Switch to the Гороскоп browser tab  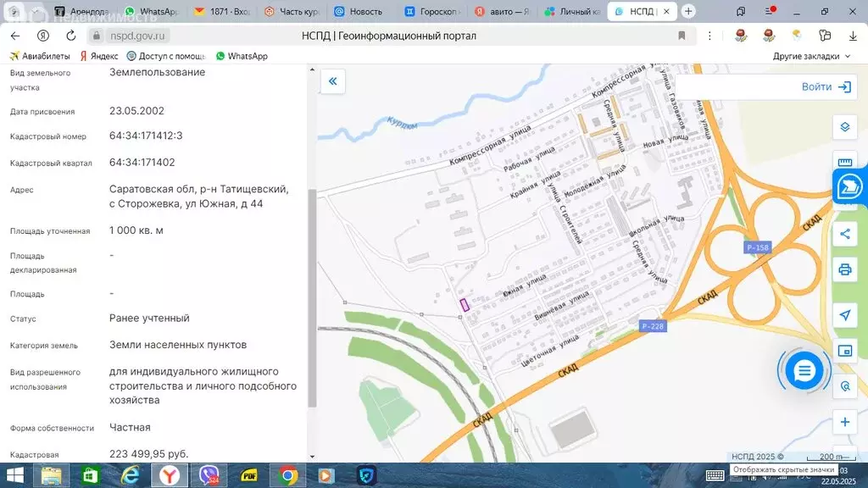[431, 11]
